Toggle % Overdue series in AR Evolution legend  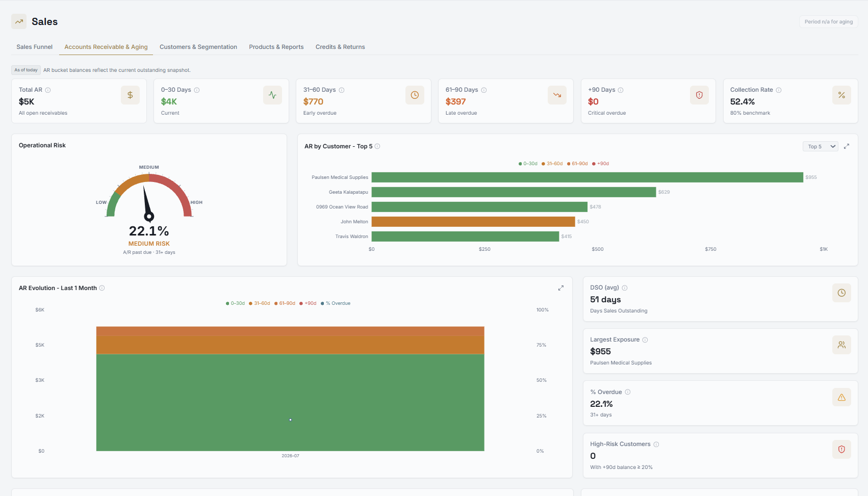(x=336, y=303)
